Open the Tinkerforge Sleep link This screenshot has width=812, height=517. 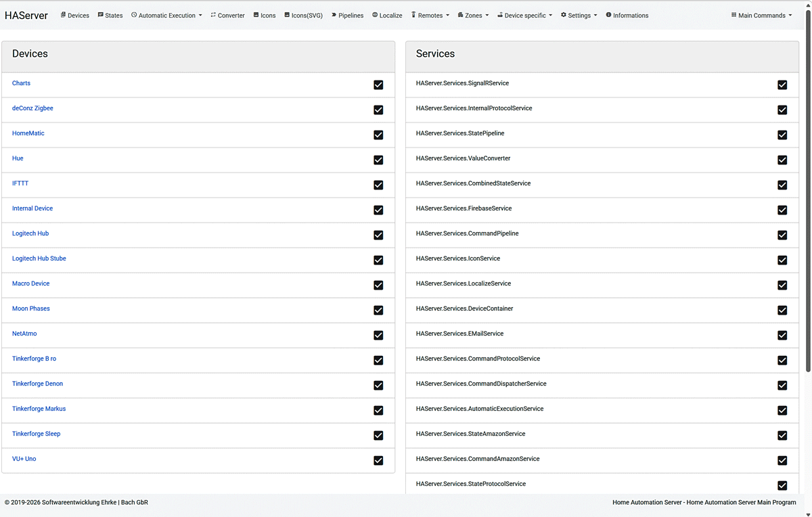(36, 434)
